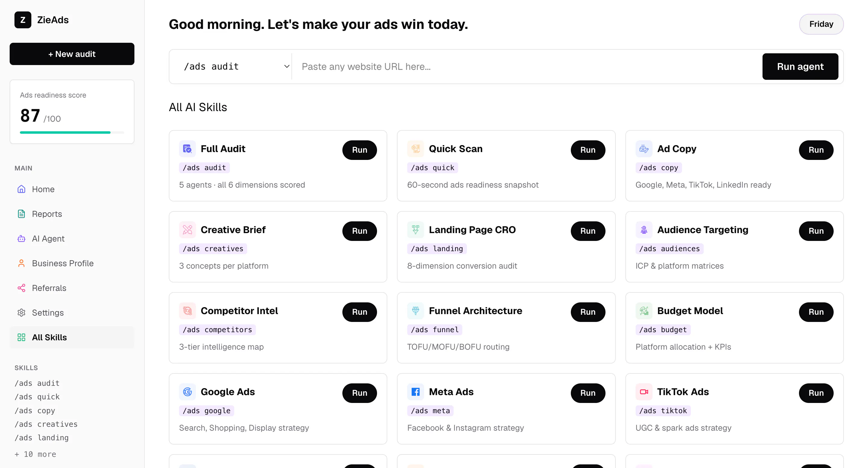The width and height of the screenshot is (868, 468).
Task: Expand the '+ 10 more' skills list
Action: click(35, 454)
